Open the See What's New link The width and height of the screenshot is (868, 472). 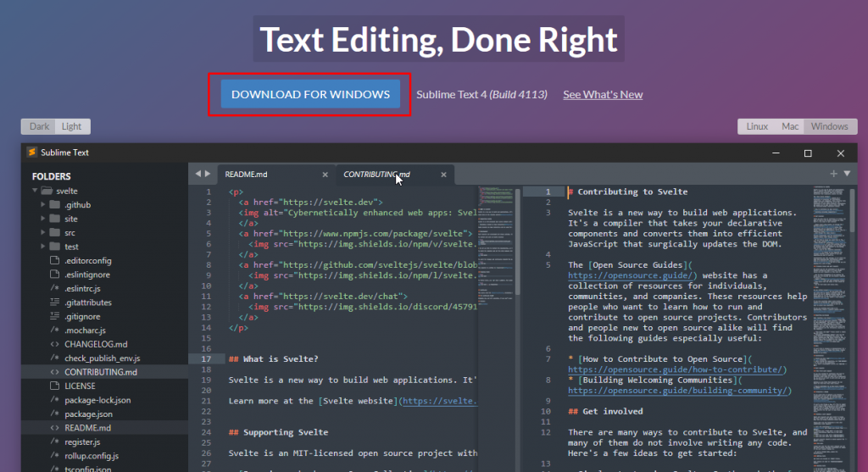point(603,94)
